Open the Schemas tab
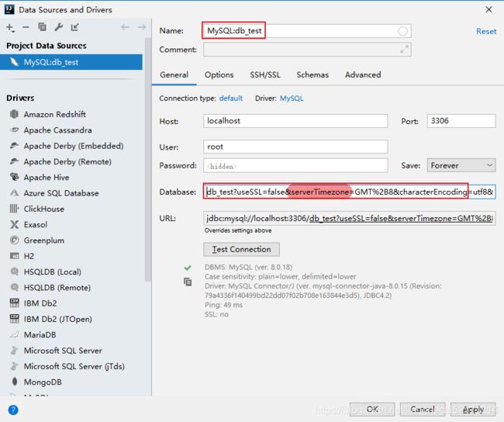504x422 pixels. coord(312,74)
